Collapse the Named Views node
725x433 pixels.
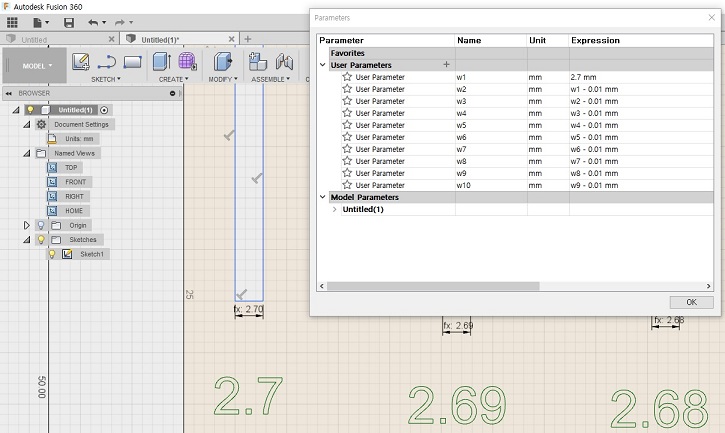pyautogui.click(x=27, y=153)
